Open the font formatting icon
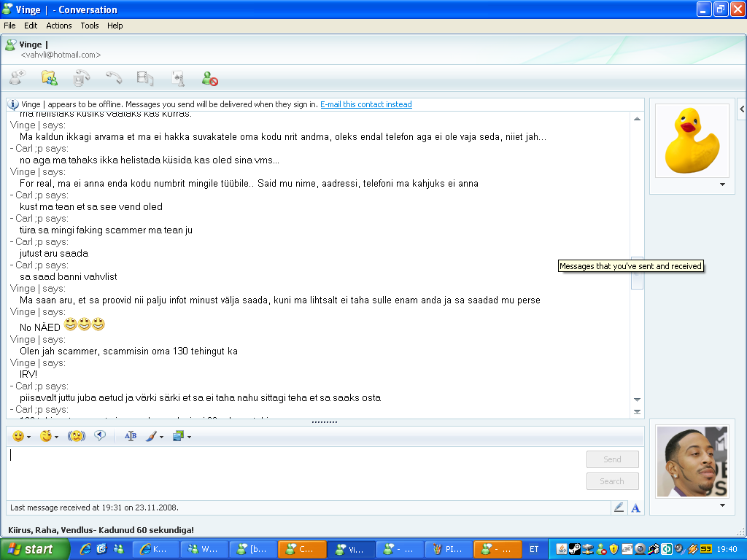747x560 pixels. [130, 435]
